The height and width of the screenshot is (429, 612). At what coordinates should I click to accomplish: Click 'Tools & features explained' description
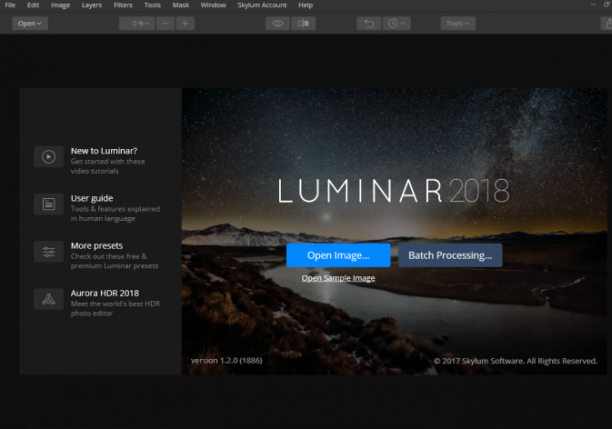115,214
